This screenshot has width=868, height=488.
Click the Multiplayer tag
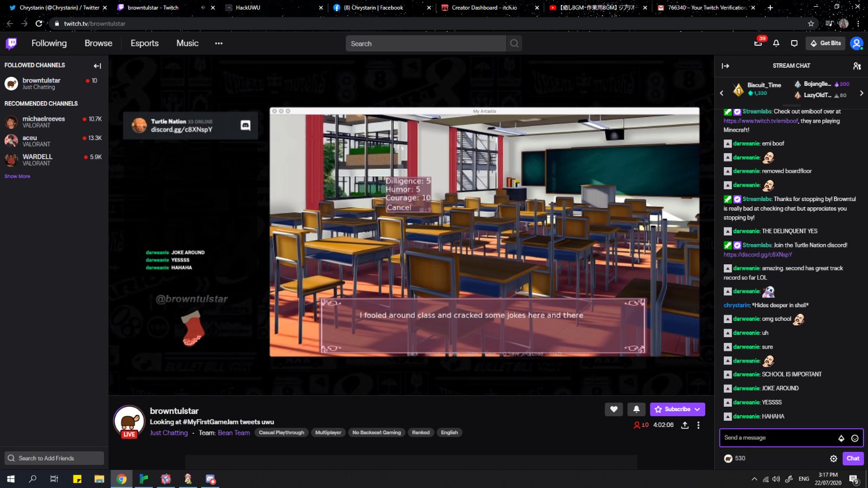328,433
